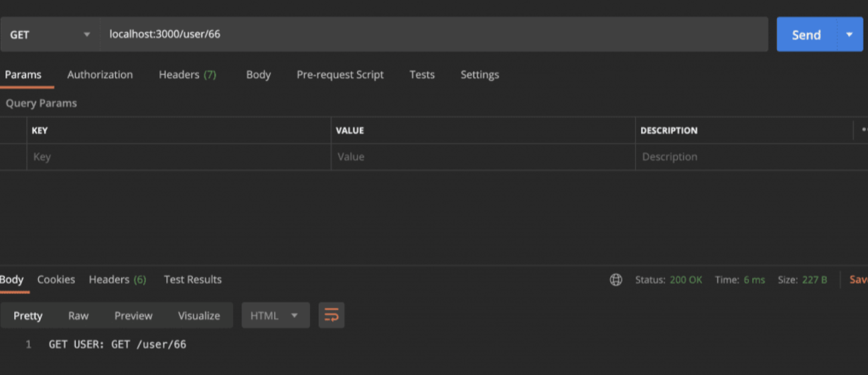Open the GET method dropdown
The width and height of the screenshot is (868, 375).
pyautogui.click(x=50, y=34)
